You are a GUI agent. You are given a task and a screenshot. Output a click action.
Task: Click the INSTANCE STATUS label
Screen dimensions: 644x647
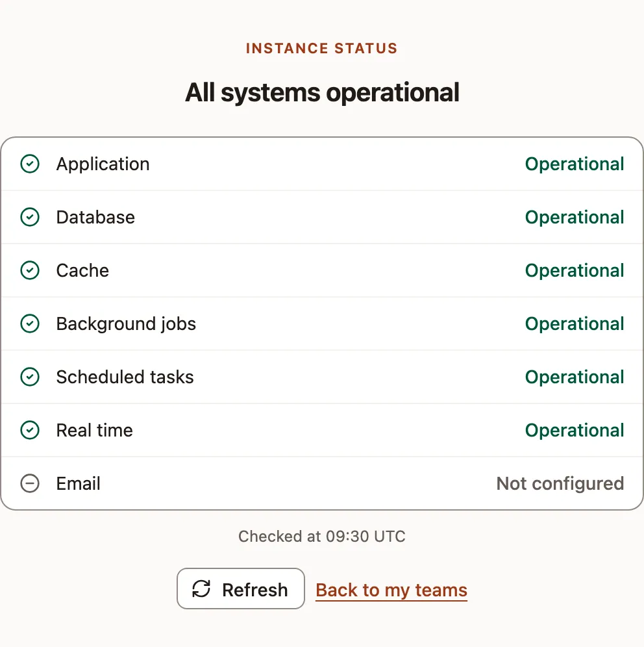321,48
